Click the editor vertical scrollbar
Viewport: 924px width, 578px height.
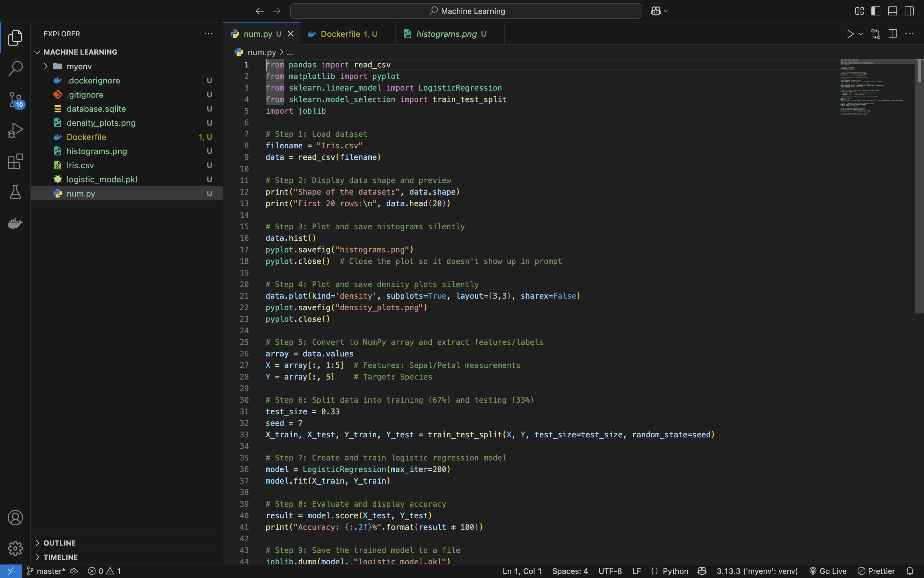tap(920, 187)
